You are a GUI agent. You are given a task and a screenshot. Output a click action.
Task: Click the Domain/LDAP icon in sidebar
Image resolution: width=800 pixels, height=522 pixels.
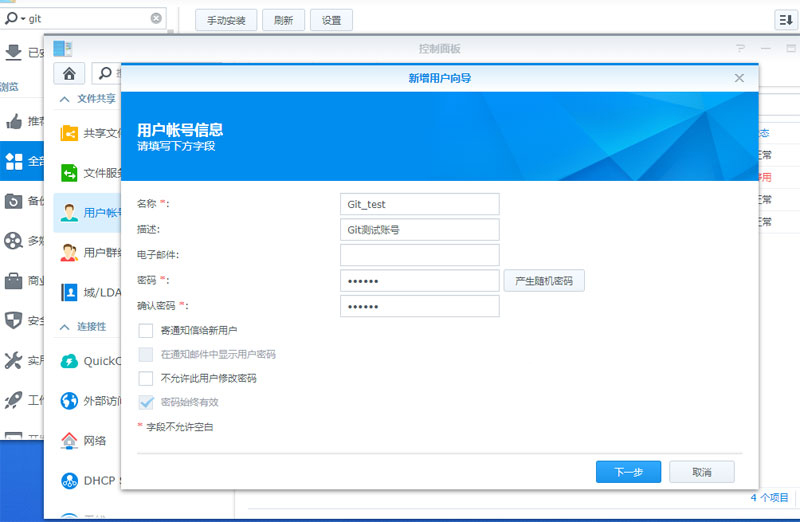[x=69, y=292]
